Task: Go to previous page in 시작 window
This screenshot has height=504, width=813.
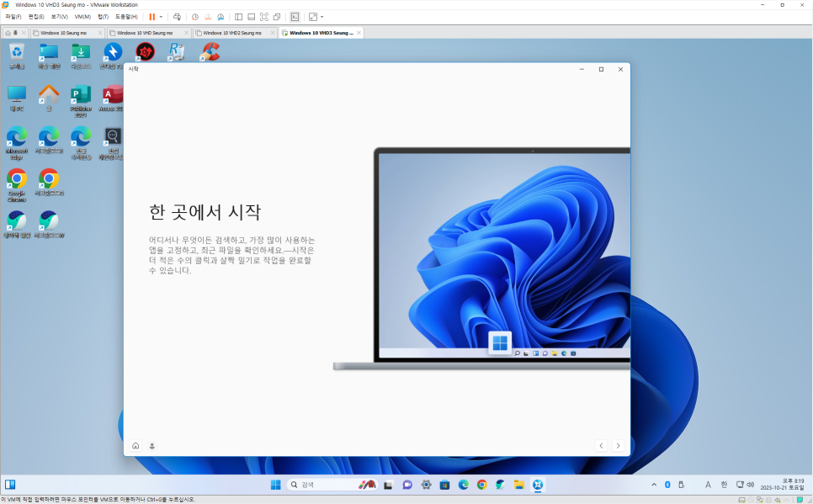Action: (602, 445)
